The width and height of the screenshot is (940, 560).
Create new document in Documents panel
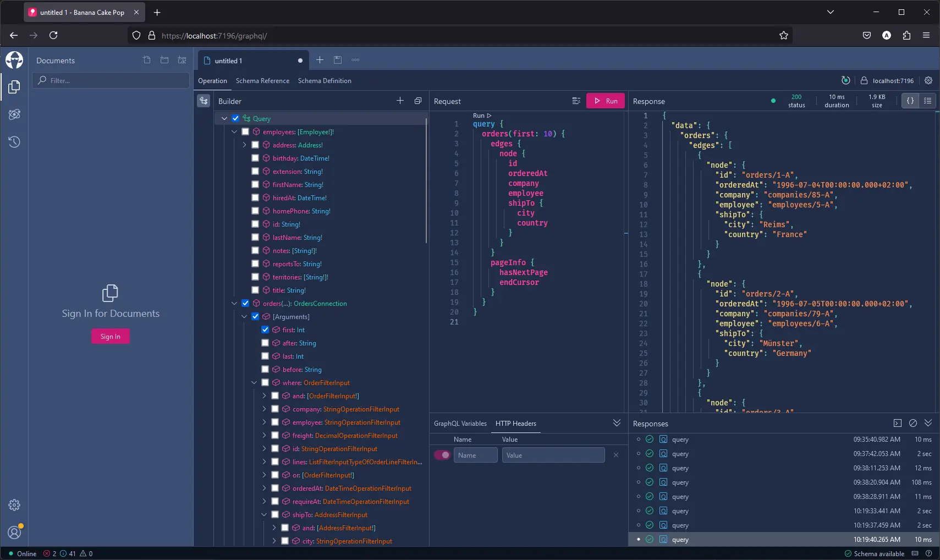tap(147, 60)
